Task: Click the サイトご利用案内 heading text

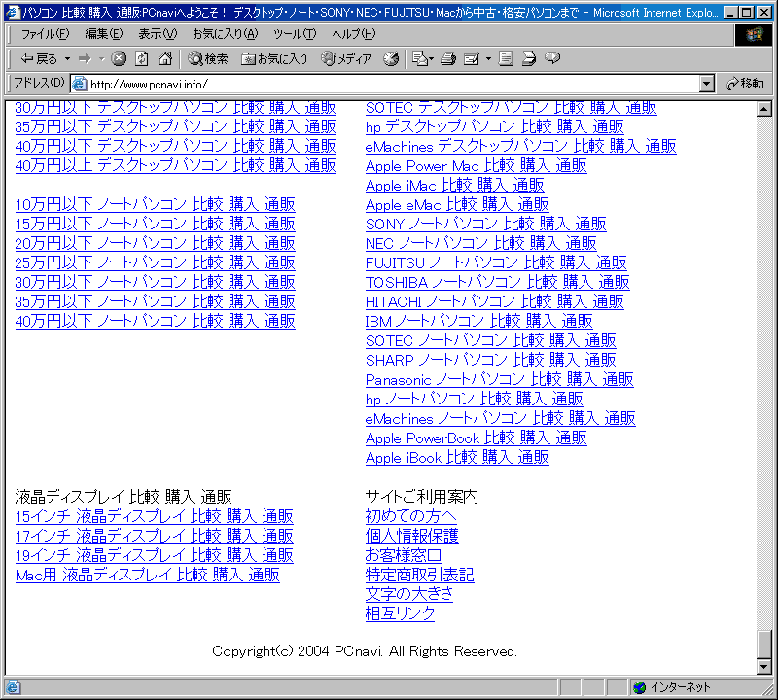Action: point(422,497)
